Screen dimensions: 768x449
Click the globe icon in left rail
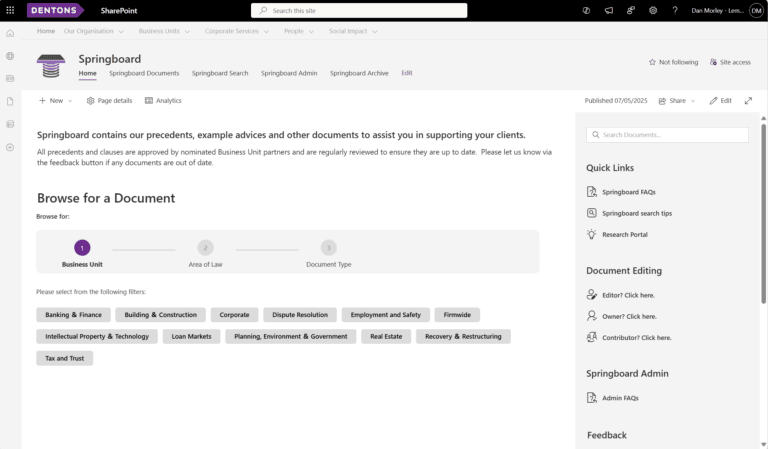click(x=10, y=56)
